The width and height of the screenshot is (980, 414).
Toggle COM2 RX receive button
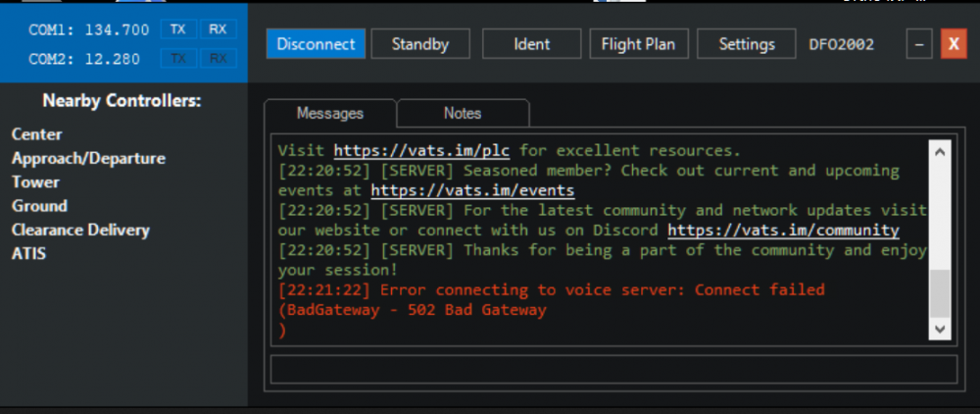click(218, 59)
